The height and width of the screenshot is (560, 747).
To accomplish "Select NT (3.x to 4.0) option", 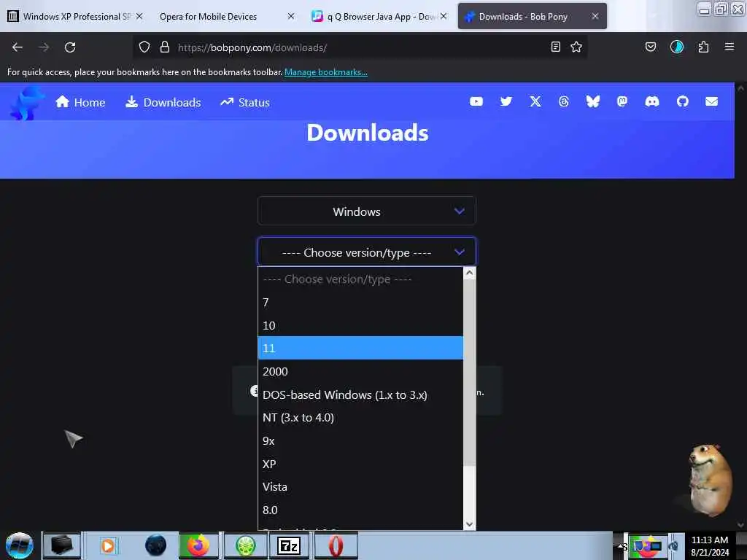I will tap(360, 418).
